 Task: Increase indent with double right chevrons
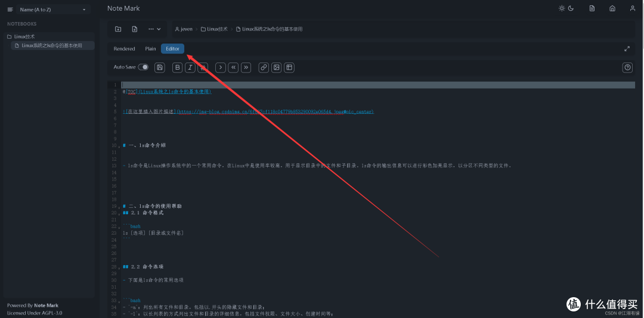click(246, 67)
